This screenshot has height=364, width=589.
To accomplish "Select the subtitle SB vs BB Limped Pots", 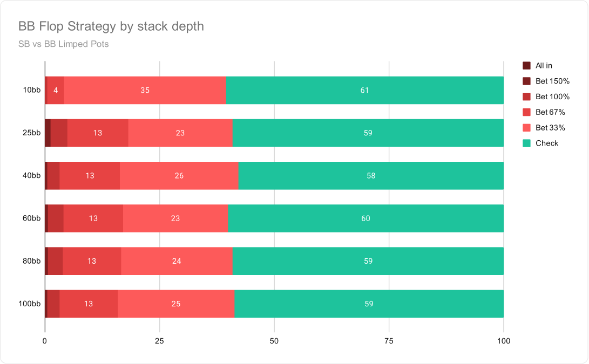I will click(64, 44).
